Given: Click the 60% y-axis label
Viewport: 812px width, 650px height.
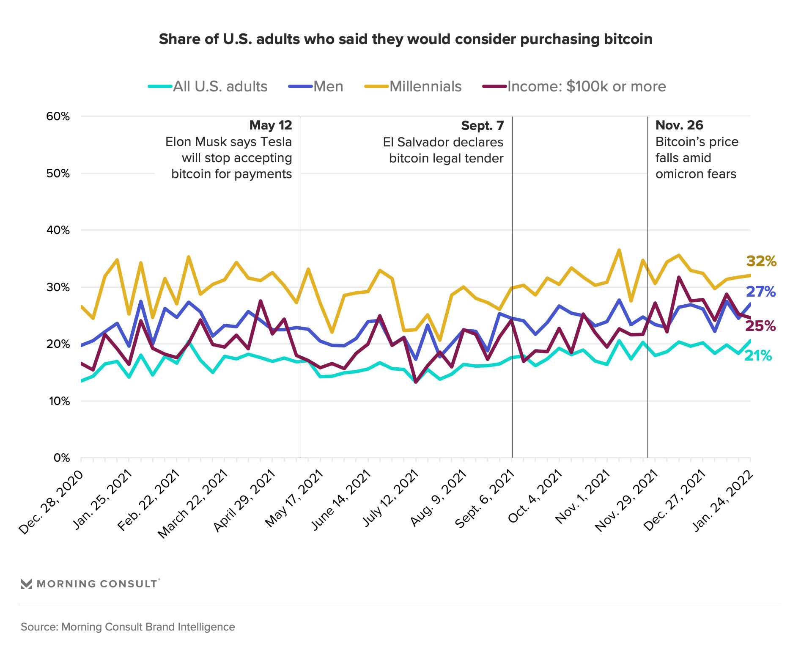Looking at the screenshot, I should 58,116.
